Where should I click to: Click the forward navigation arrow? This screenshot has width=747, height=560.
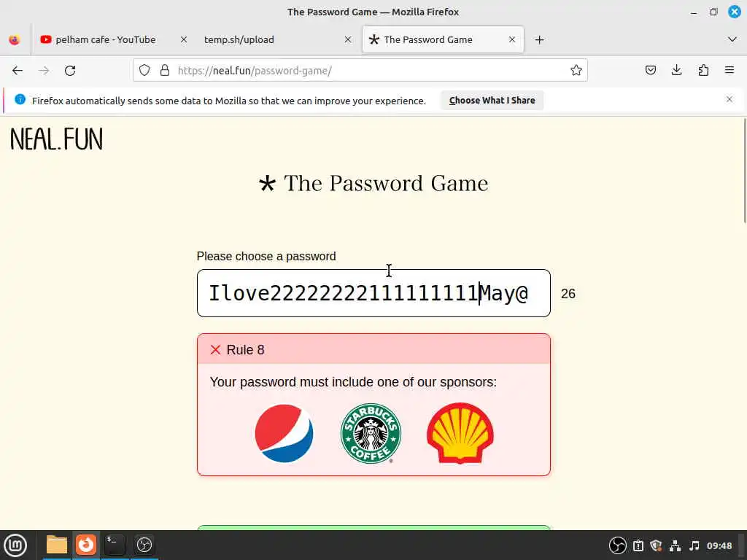pyautogui.click(x=44, y=71)
